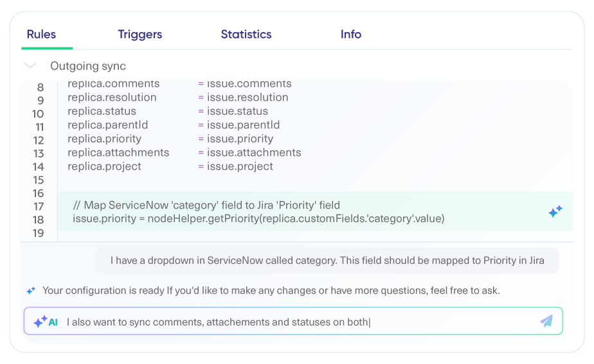
Task: Select the replica.attachments line
Action: point(184,153)
